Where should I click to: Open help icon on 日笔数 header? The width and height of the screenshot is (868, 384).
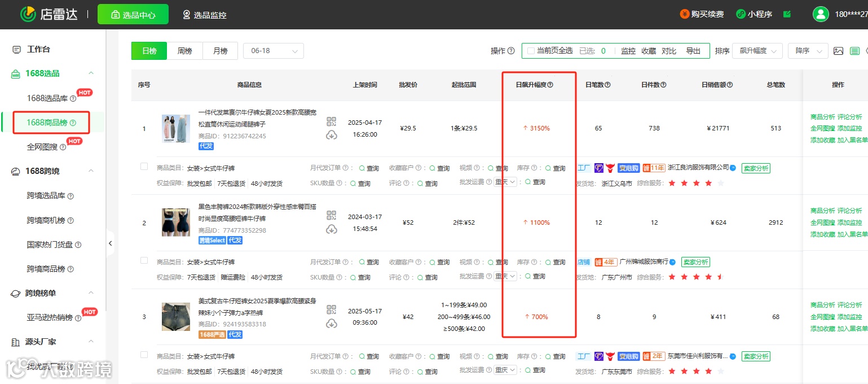[x=607, y=85]
